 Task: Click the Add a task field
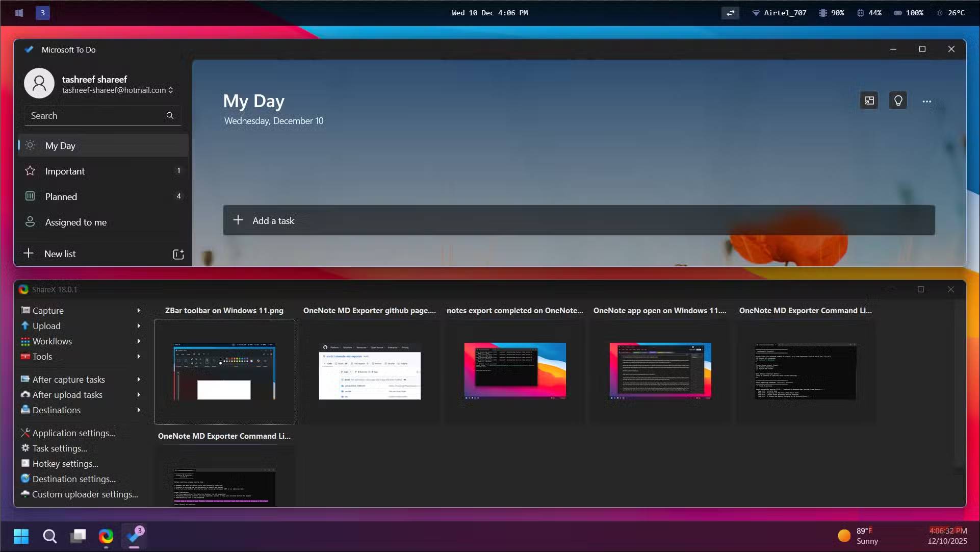tap(579, 220)
